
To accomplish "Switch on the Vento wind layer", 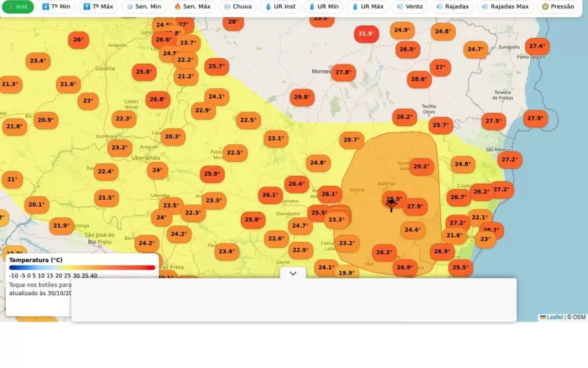I will click(409, 6).
